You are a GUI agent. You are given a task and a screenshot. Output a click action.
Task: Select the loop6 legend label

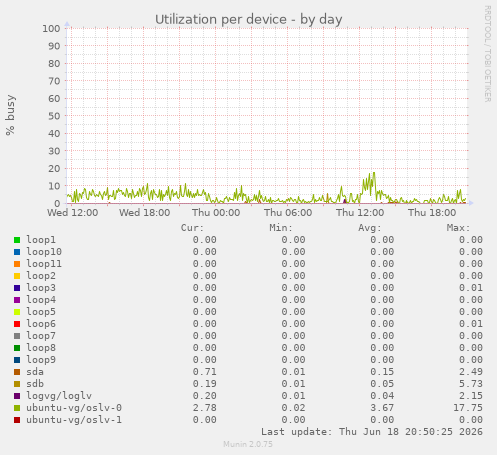[41, 324]
